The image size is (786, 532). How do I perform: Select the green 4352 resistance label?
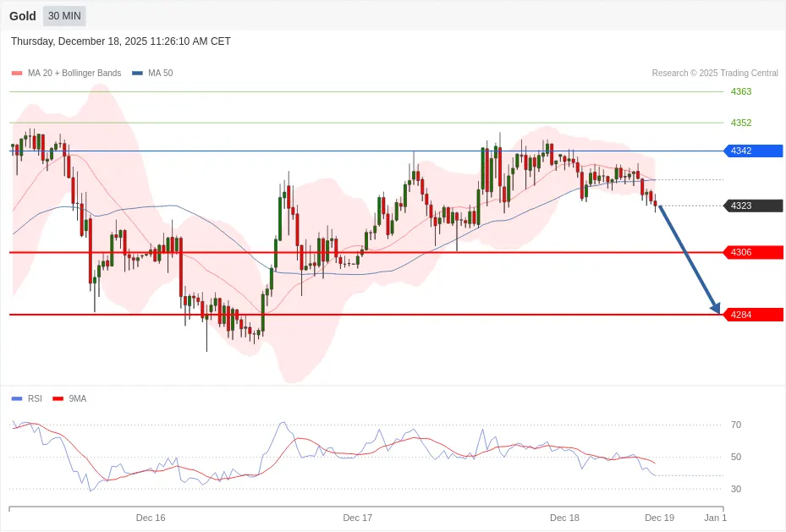(x=741, y=123)
